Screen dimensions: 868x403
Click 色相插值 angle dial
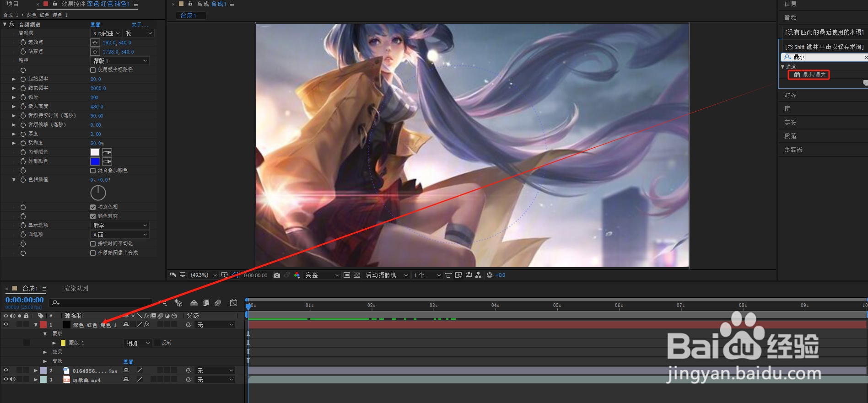coord(98,193)
